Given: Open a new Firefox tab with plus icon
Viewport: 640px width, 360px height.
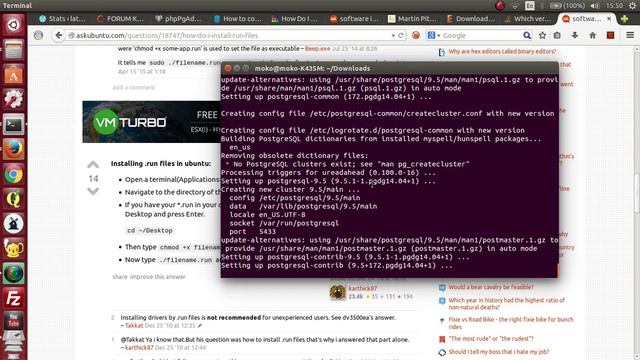Looking at the screenshot, I should pyautogui.click(x=624, y=19).
